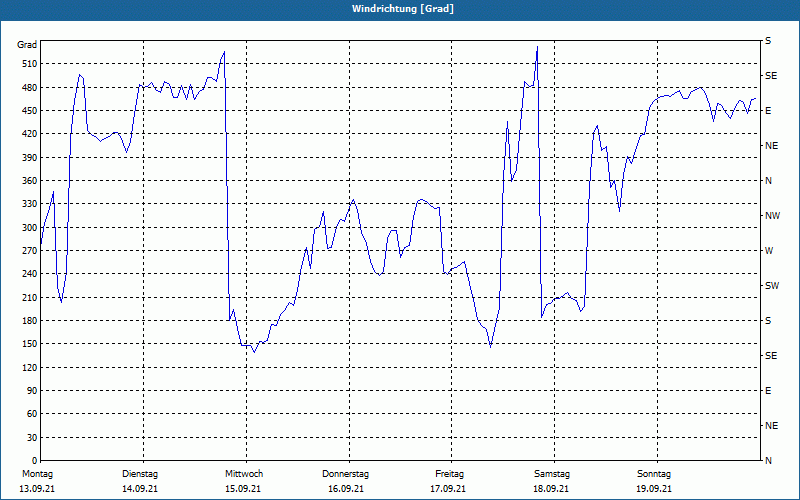
Task: Select the "E" compass label level with 450
Action: [768, 111]
